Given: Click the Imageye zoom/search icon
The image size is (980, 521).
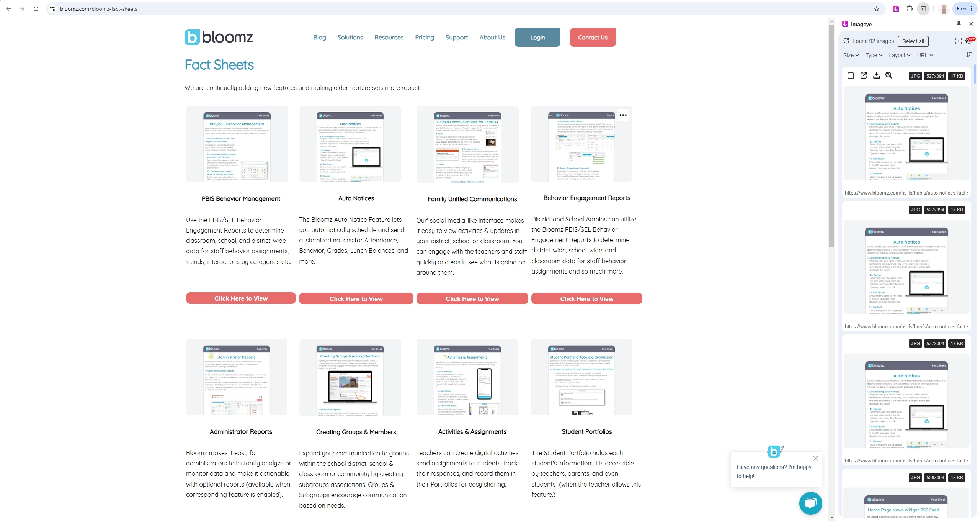Looking at the screenshot, I should coord(889,75).
